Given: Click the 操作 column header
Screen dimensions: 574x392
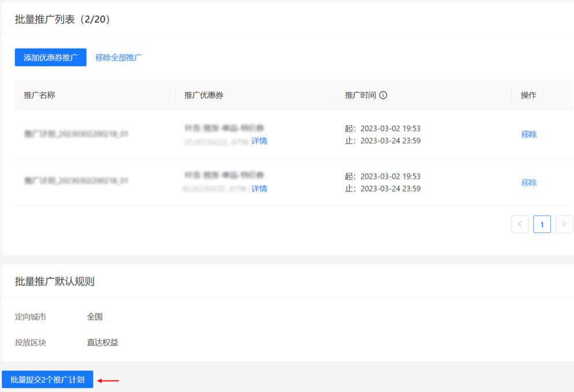Looking at the screenshot, I should coord(528,95).
